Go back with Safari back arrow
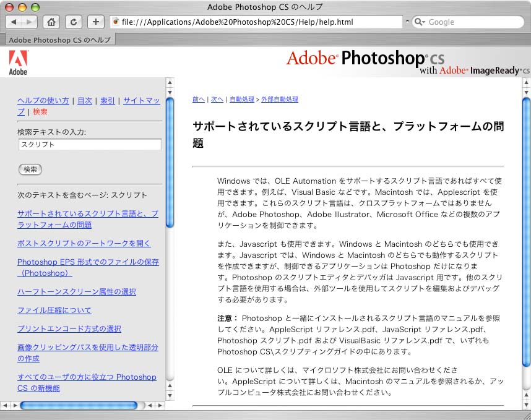This screenshot has width=531, height=420. (14, 22)
